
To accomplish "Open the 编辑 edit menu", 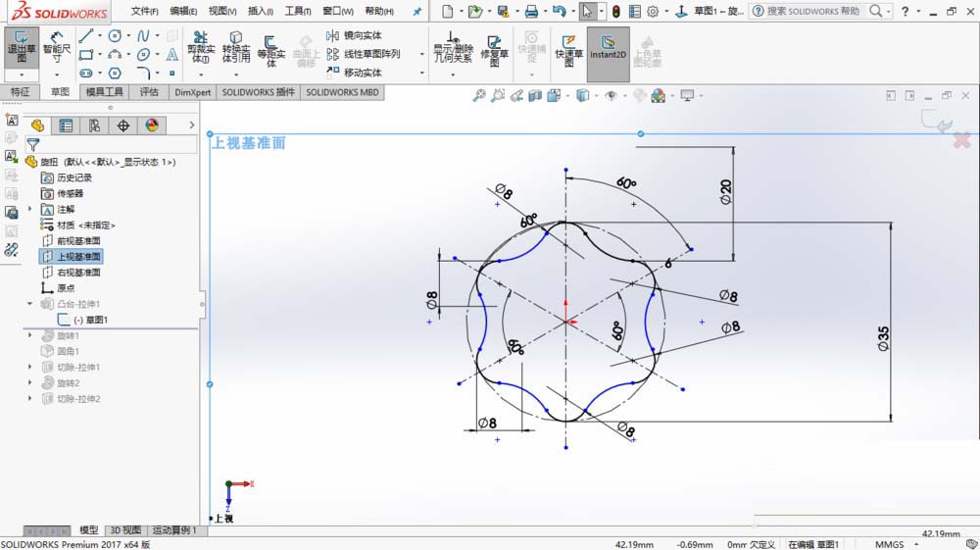I will tap(183, 11).
